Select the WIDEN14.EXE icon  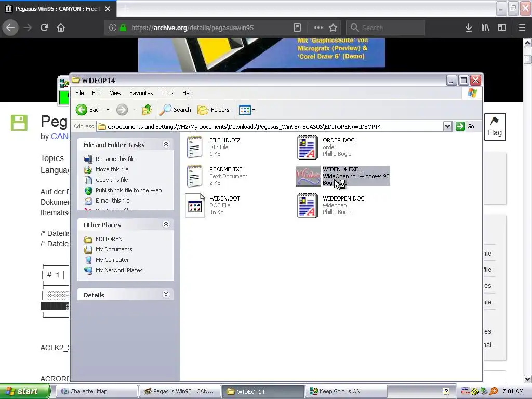[x=308, y=176]
